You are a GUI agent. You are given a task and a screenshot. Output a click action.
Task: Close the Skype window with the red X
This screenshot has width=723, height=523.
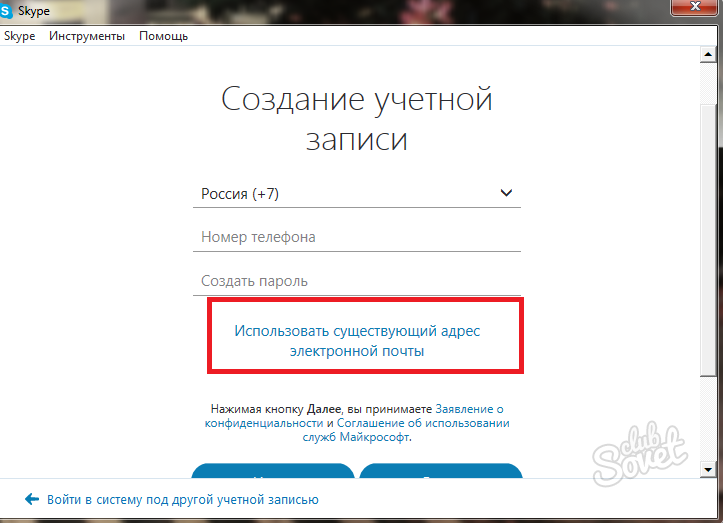point(697,9)
